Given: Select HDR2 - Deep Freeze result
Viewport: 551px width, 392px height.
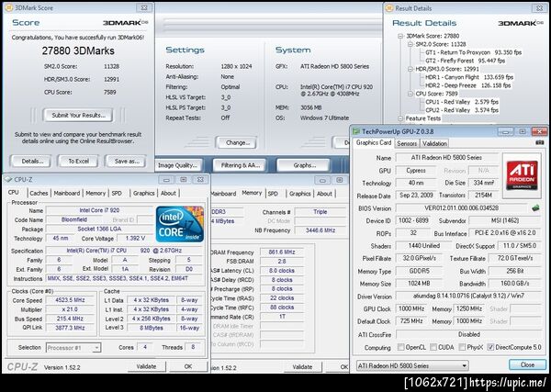Looking at the screenshot, I should [x=468, y=85].
